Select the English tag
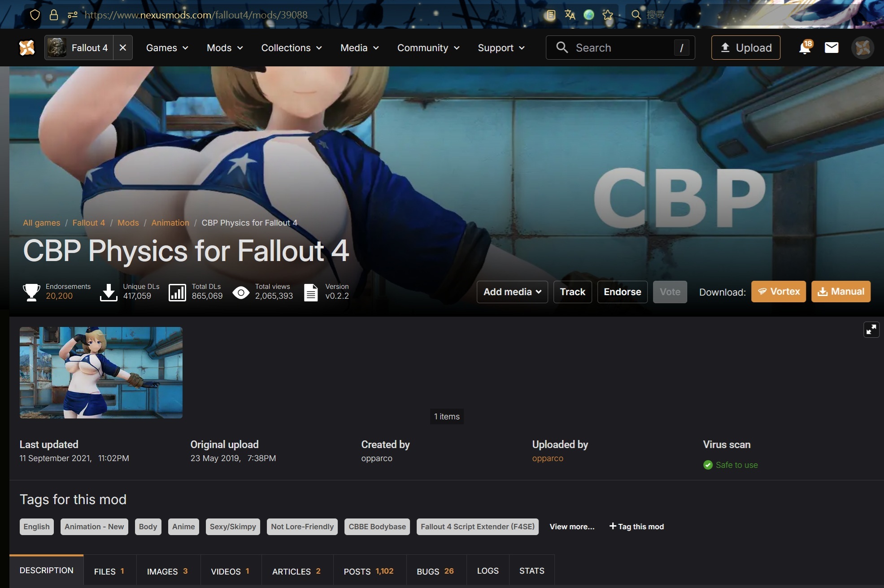The height and width of the screenshot is (588, 884). pyautogui.click(x=37, y=527)
